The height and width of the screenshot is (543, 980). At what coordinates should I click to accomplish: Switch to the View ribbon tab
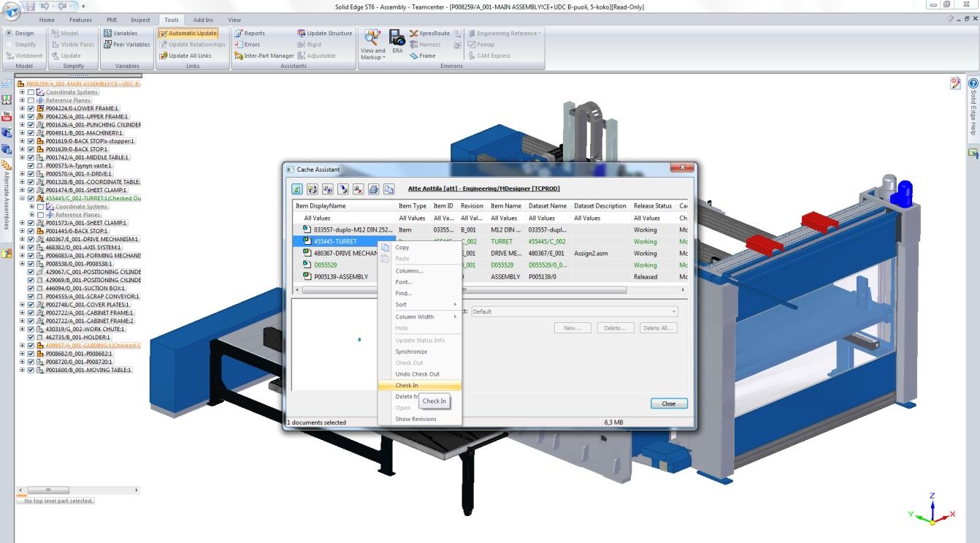(x=234, y=20)
